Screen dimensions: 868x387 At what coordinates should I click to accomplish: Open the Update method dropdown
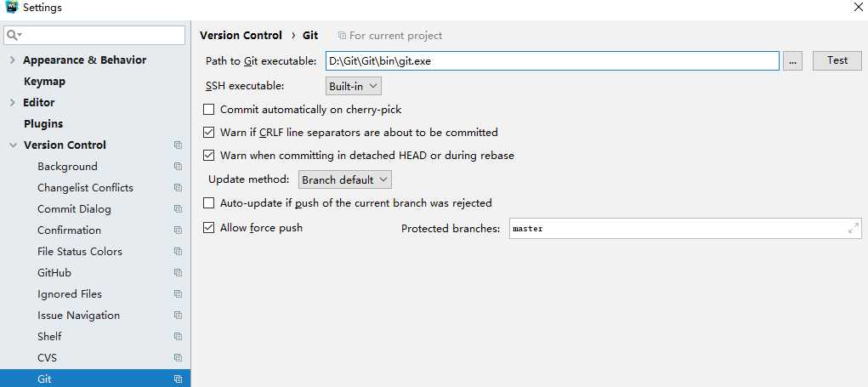click(345, 179)
